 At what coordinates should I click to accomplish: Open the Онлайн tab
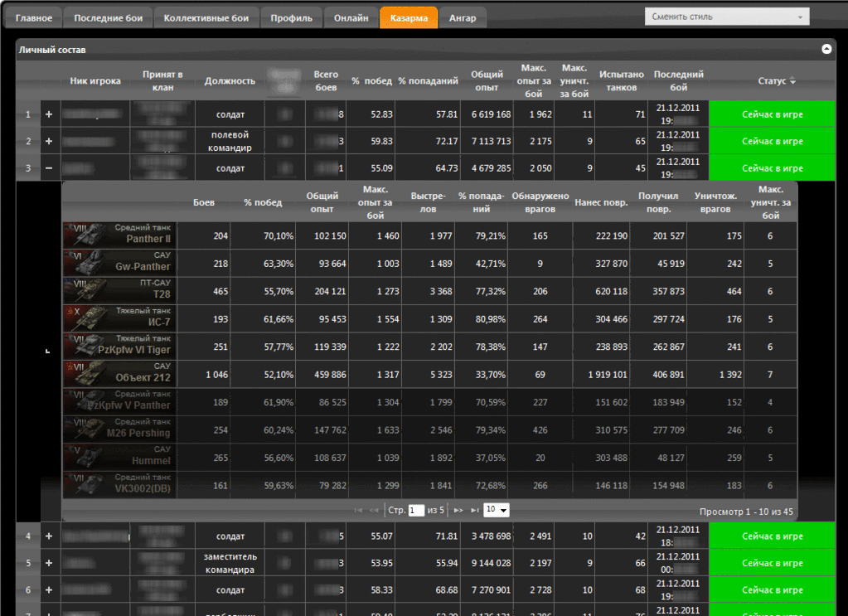pyautogui.click(x=351, y=18)
